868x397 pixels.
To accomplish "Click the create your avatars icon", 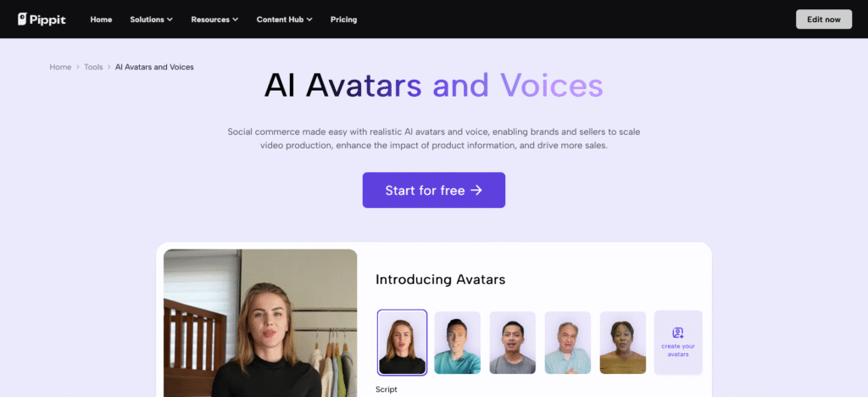I will [x=678, y=333].
